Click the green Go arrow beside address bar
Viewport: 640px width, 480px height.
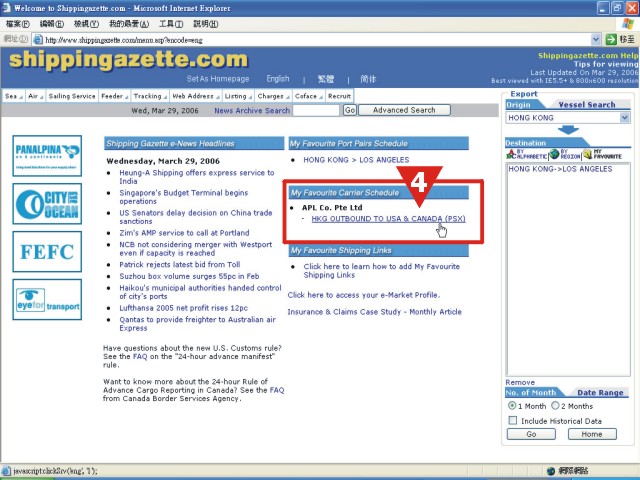pos(611,39)
